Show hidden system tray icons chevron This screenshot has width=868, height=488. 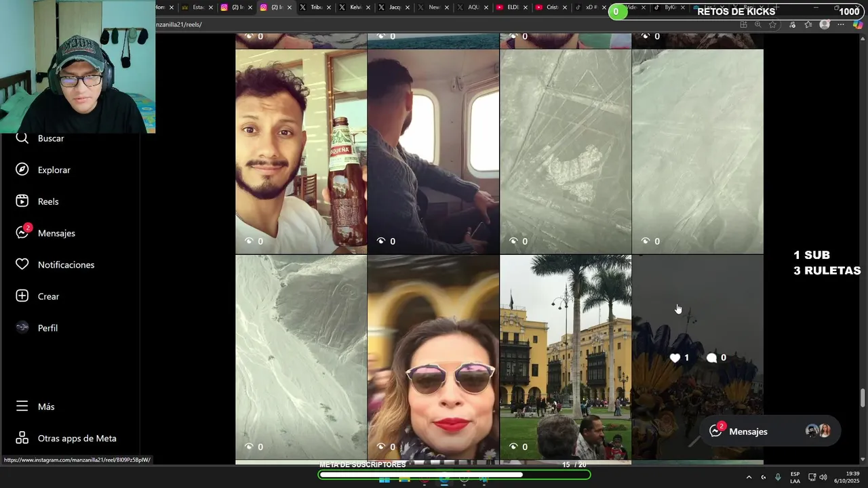(x=749, y=477)
